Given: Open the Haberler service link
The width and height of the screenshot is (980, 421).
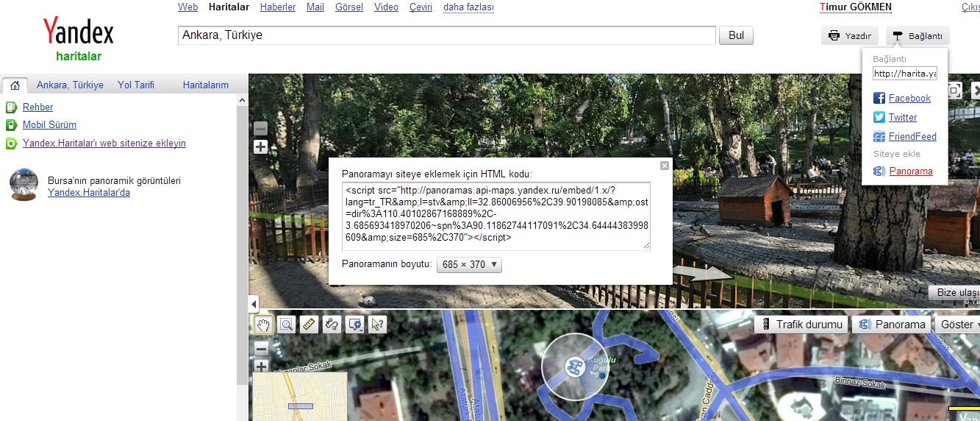Looking at the screenshot, I should coord(278,7).
